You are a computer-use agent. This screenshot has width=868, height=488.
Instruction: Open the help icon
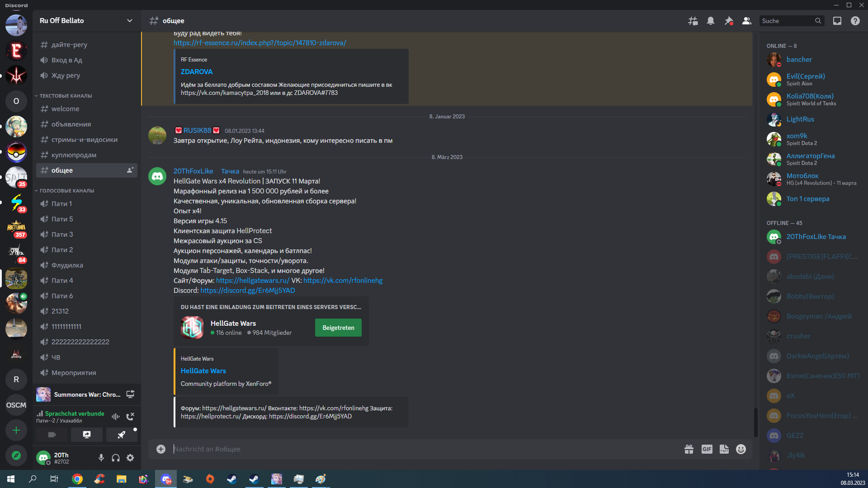[855, 21]
